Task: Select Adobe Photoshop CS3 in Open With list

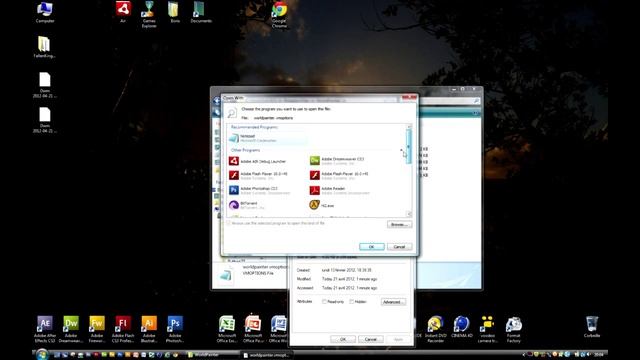Action: coord(259,190)
